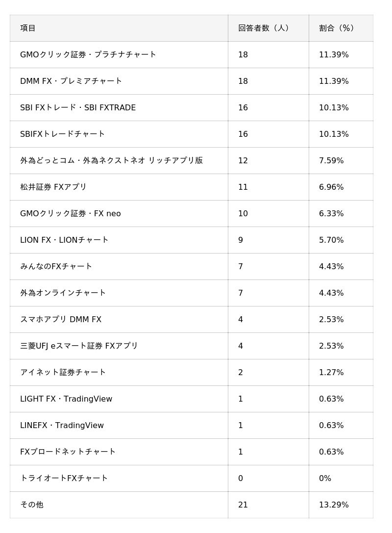392x533 pixels.
Task: Click the SBI FXトレード・SBI FXTRADE cell
Action: (78, 107)
